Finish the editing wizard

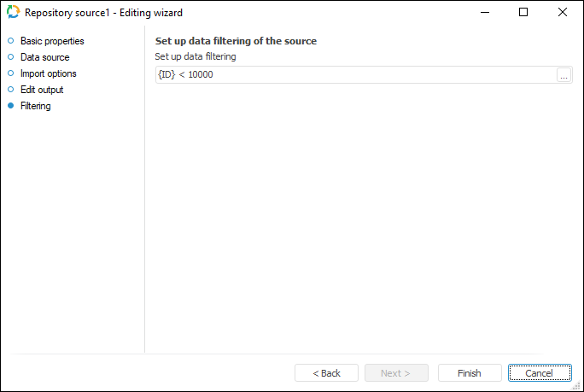click(x=469, y=373)
